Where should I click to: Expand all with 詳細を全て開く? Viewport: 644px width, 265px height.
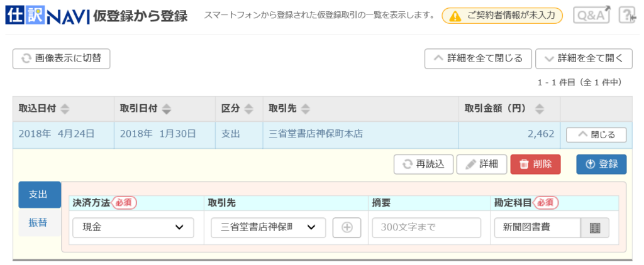pyautogui.click(x=584, y=58)
